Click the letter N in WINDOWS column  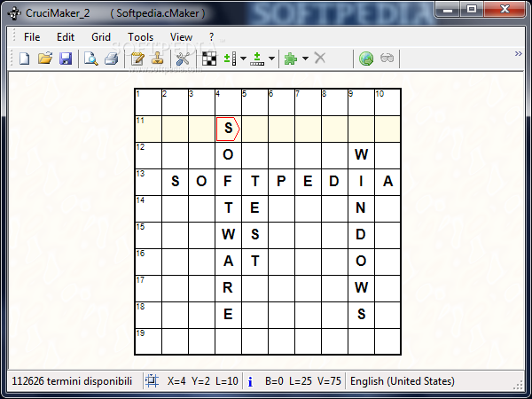361,208
